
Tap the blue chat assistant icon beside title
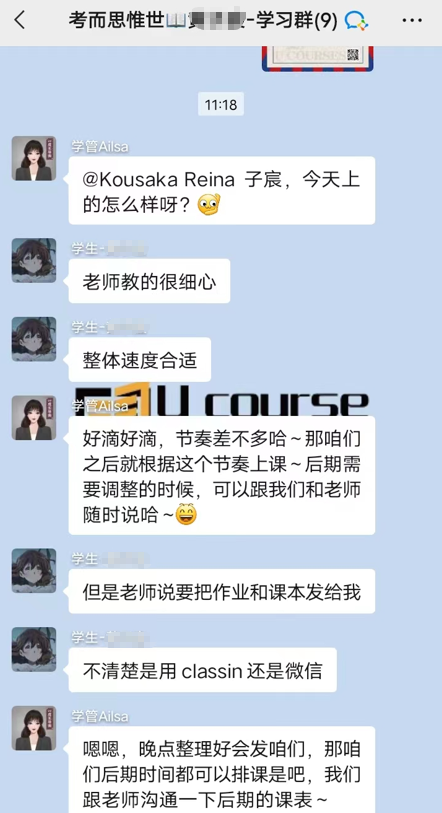tap(357, 21)
